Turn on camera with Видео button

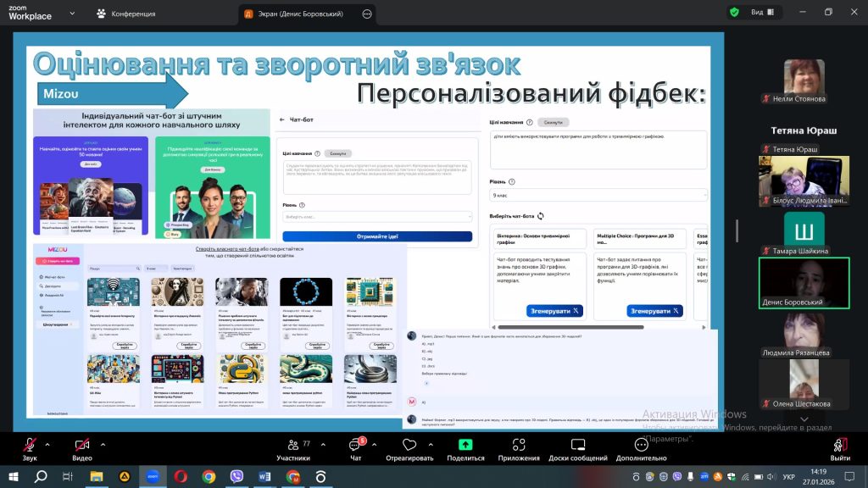82,448
